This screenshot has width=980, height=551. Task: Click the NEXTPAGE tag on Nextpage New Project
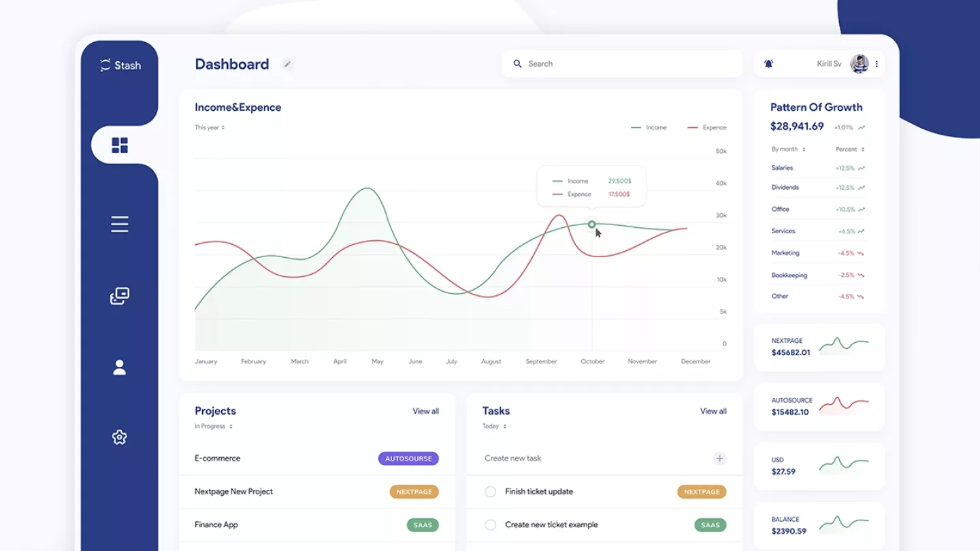414,492
